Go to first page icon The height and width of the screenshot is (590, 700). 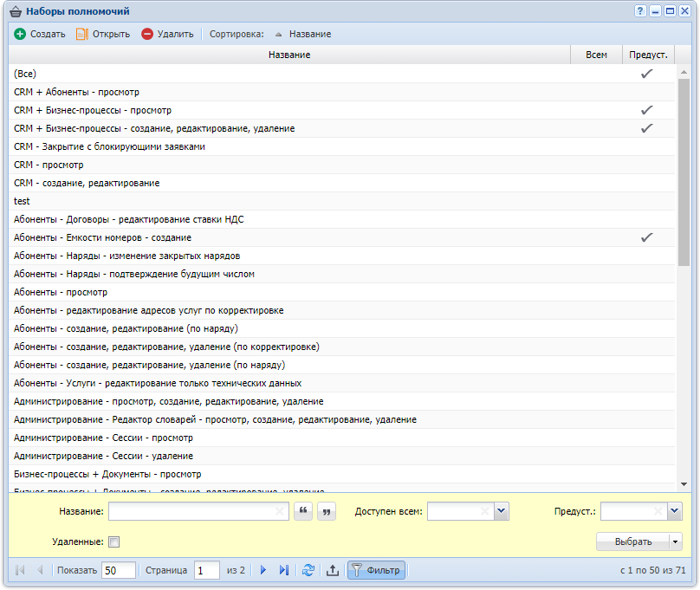tap(20, 570)
